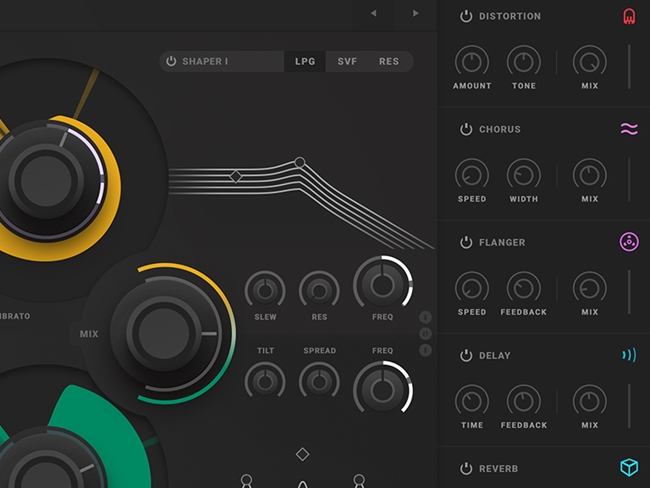Click the SPREAD knob
This screenshot has width=650, height=488.
[x=319, y=382]
